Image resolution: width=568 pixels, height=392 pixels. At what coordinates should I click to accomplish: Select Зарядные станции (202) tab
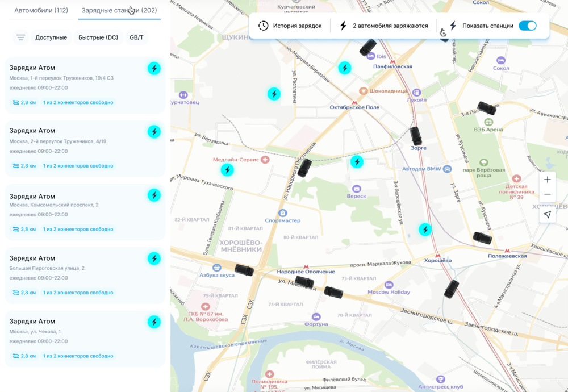[119, 11]
